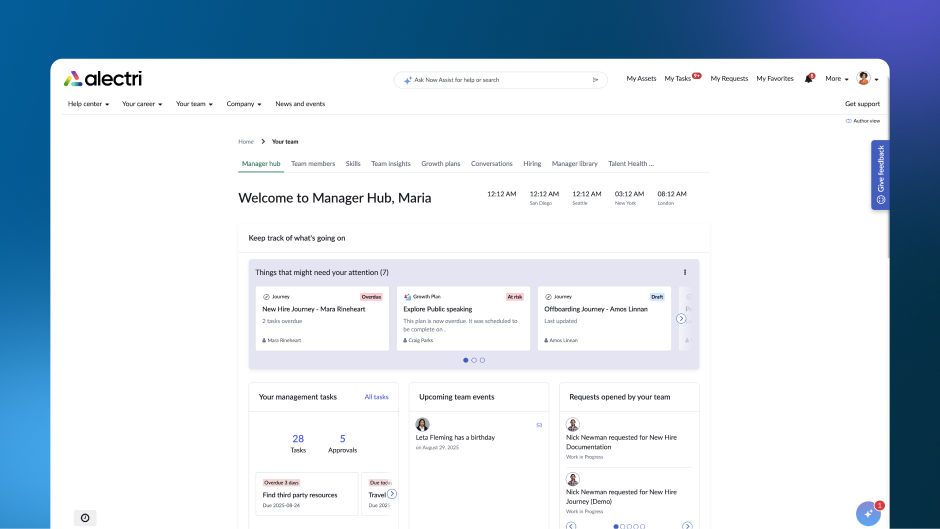Click the Ask Now Assist search field
The image size is (940, 529).
pos(501,80)
